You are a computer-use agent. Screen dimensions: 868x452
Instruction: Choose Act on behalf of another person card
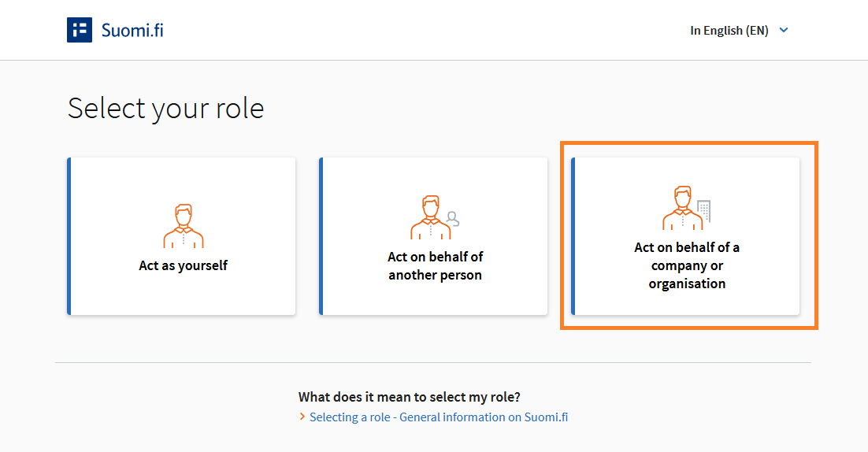point(433,236)
